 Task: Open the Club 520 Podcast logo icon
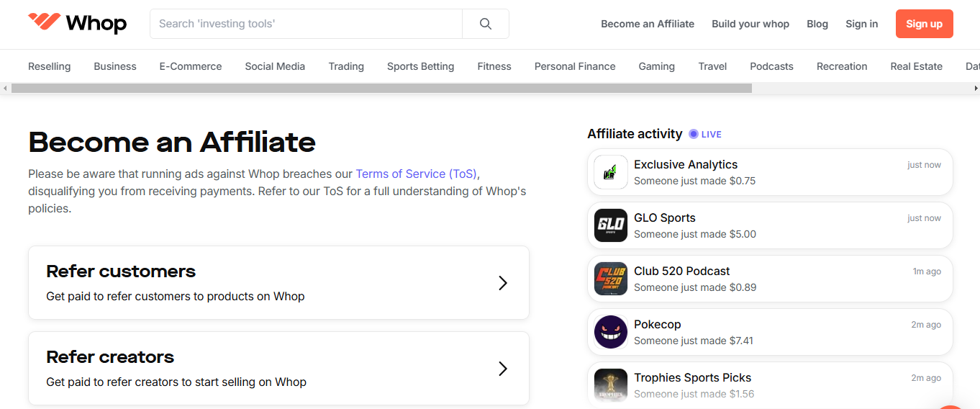tap(611, 279)
